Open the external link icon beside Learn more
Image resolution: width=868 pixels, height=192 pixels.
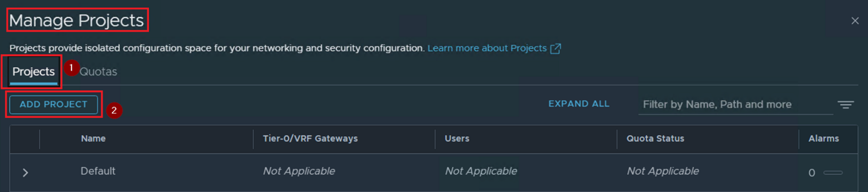click(555, 48)
